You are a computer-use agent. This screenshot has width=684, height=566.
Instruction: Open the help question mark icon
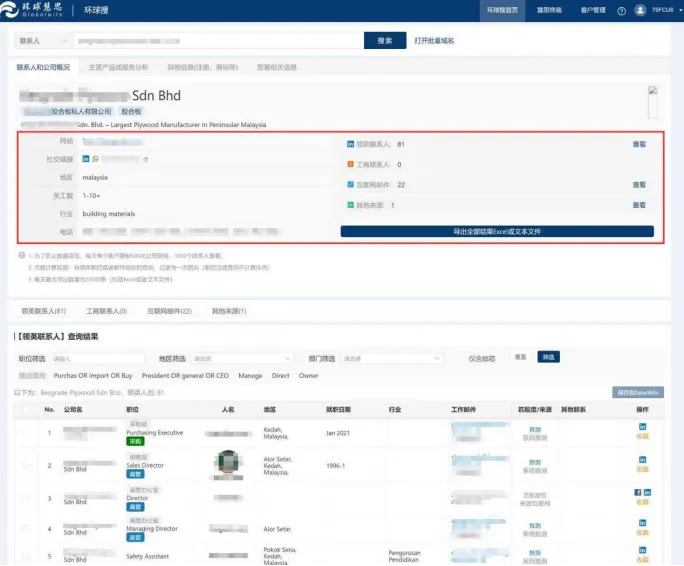pos(621,11)
